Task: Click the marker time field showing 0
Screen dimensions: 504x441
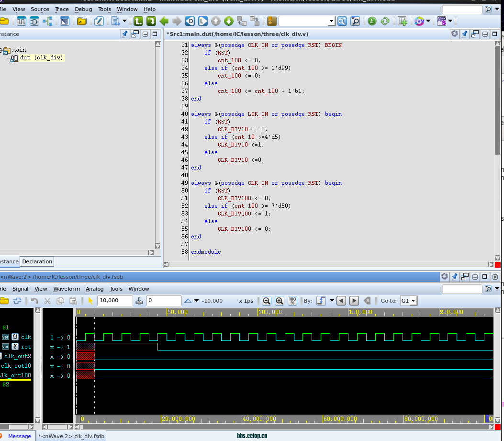Action: (164, 301)
